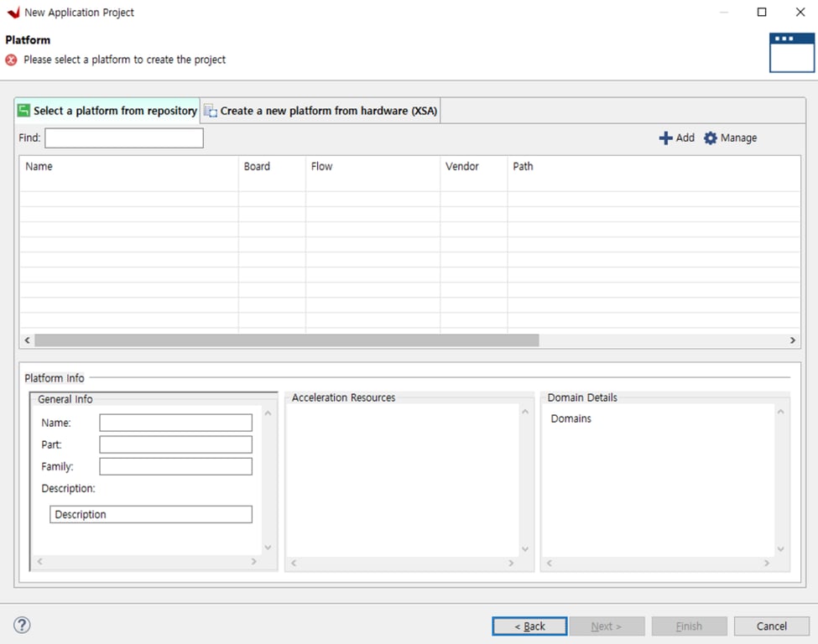Focus the Family field

click(176, 467)
